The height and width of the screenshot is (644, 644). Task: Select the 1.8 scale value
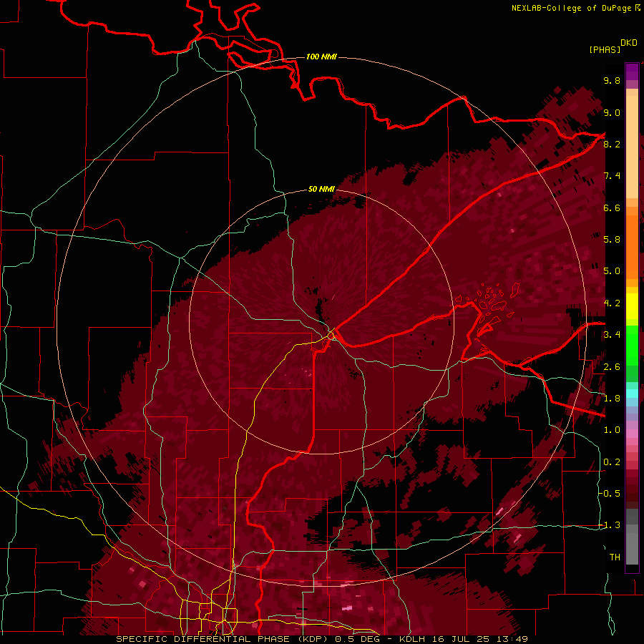point(612,399)
